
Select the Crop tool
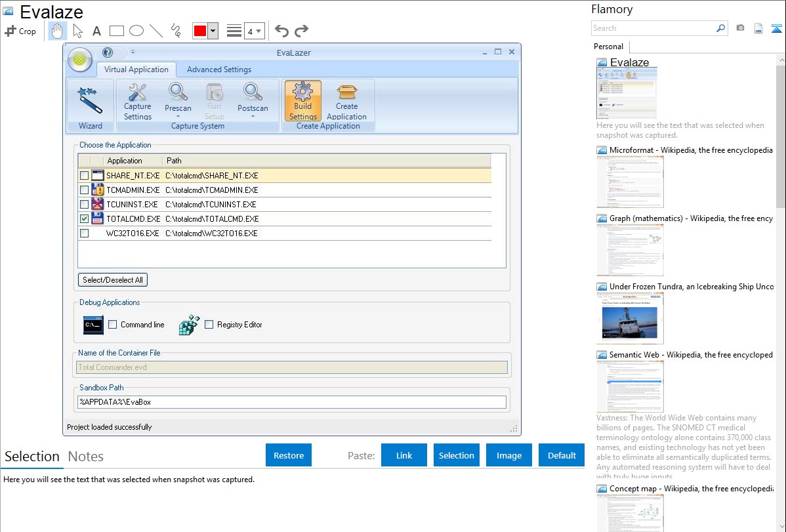(20, 31)
